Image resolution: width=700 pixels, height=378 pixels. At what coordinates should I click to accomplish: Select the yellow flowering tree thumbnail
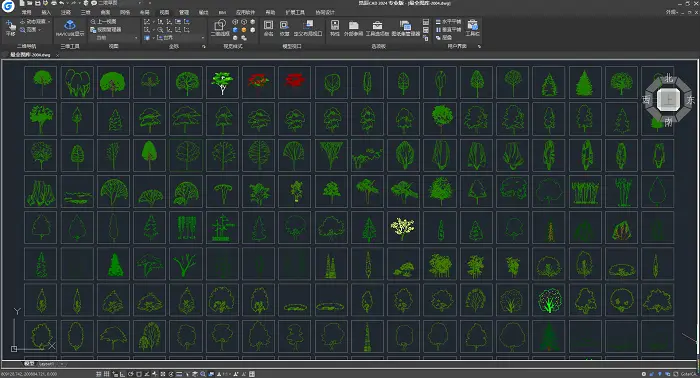point(403,228)
